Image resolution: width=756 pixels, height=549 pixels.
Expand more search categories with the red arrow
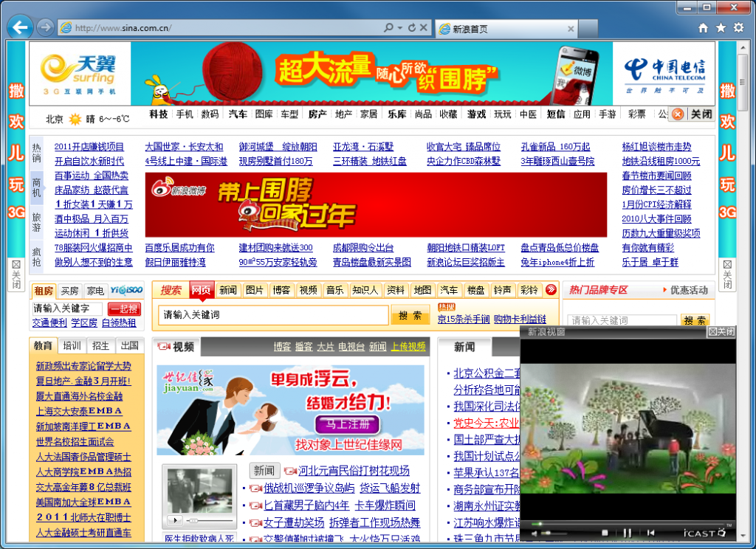pos(549,291)
